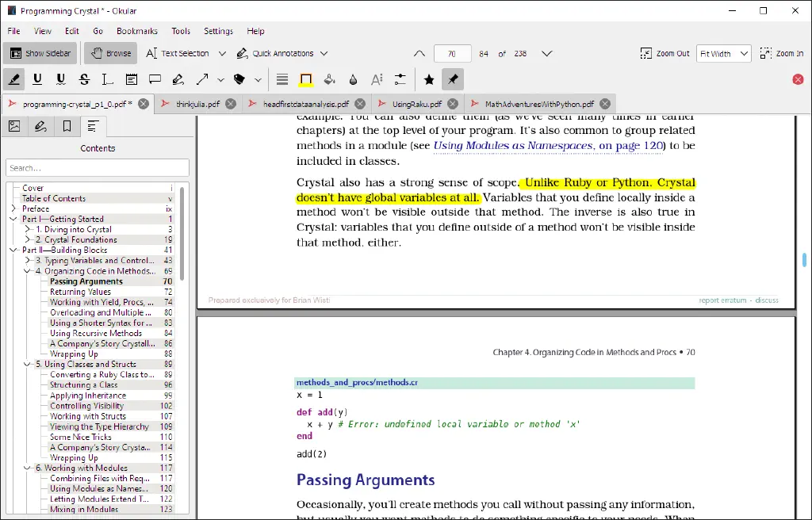This screenshot has height=520, width=812.
Task: Click the report erratum link
Action: click(x=722, y=300)
